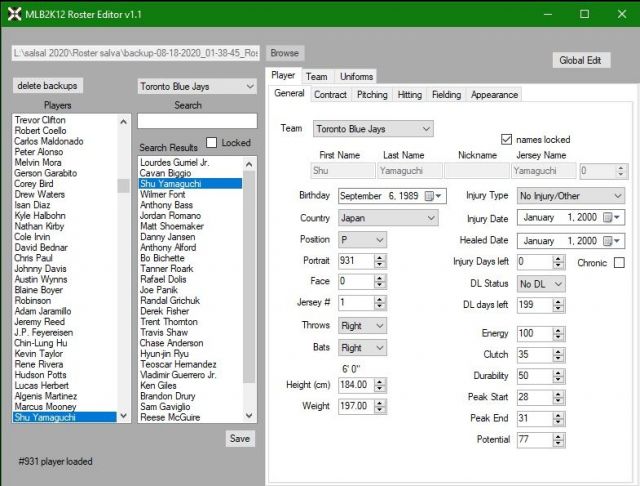The image size is (640, 486).
Task: Open the Throws dropdown
Action: tap(362, 326)
